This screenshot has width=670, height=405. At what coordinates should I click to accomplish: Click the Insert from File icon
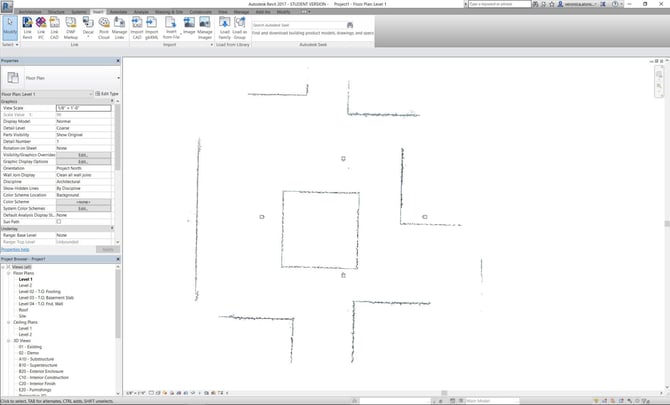click(x=170, y=31)
